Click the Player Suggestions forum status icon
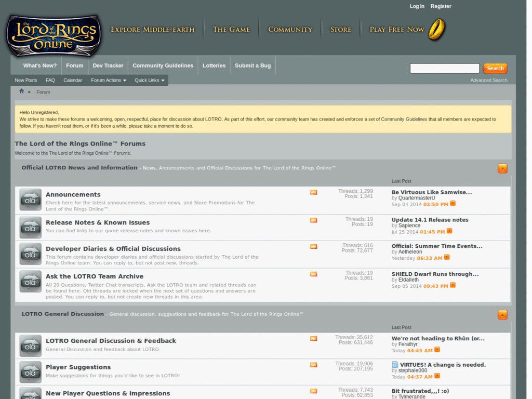 point(30,373)
